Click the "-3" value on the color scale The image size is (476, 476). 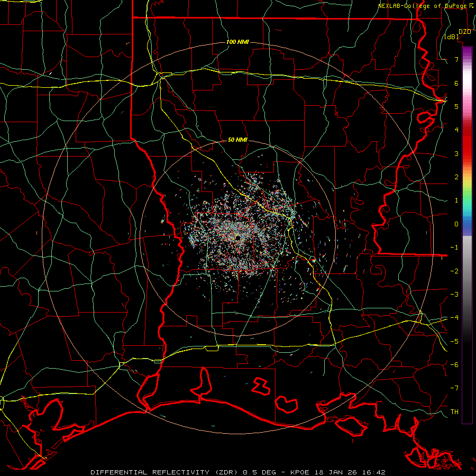pyautogui.click(x=454, y=294)
